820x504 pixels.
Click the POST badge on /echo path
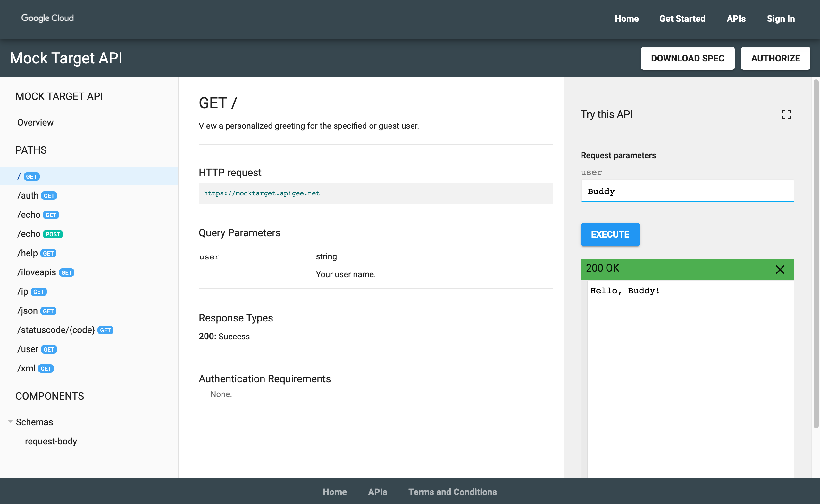click(x=53, y=233)
